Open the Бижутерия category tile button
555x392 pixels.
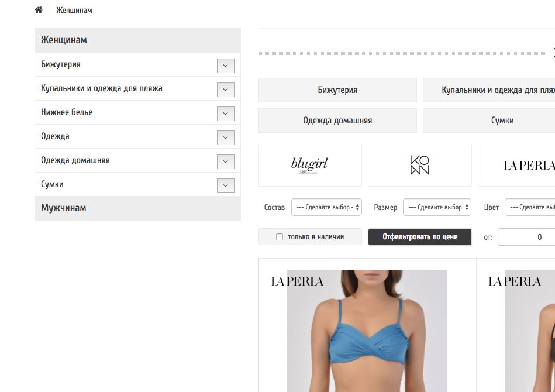coord(337,90)
